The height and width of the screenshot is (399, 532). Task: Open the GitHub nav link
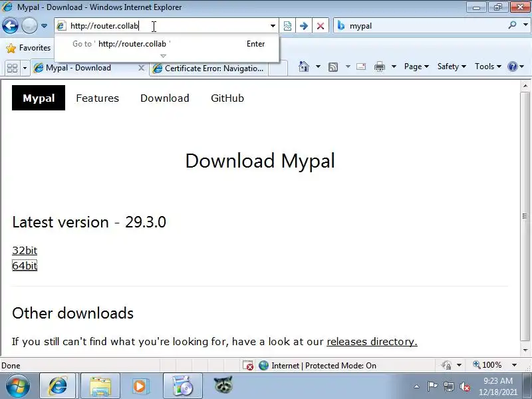point(227,98)
